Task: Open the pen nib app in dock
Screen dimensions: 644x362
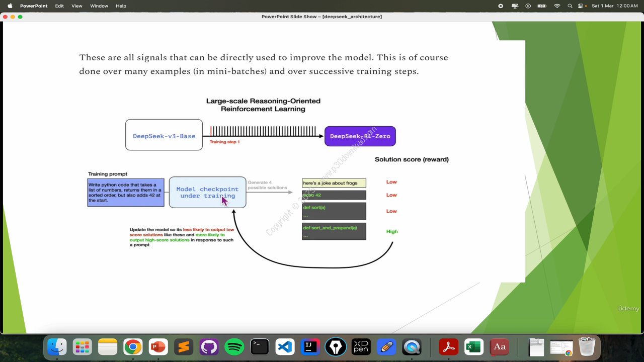Action: coord(336,346)
